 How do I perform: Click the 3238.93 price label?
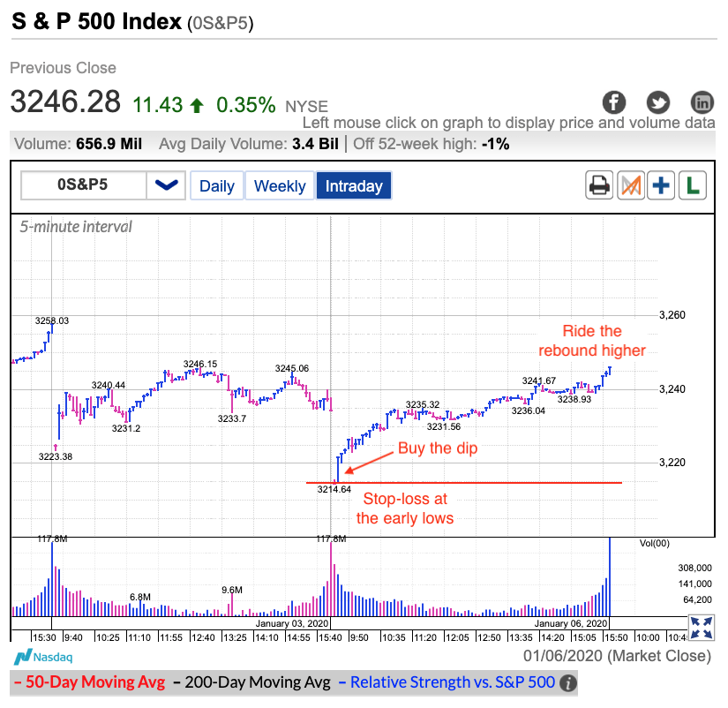coord(574,399)
